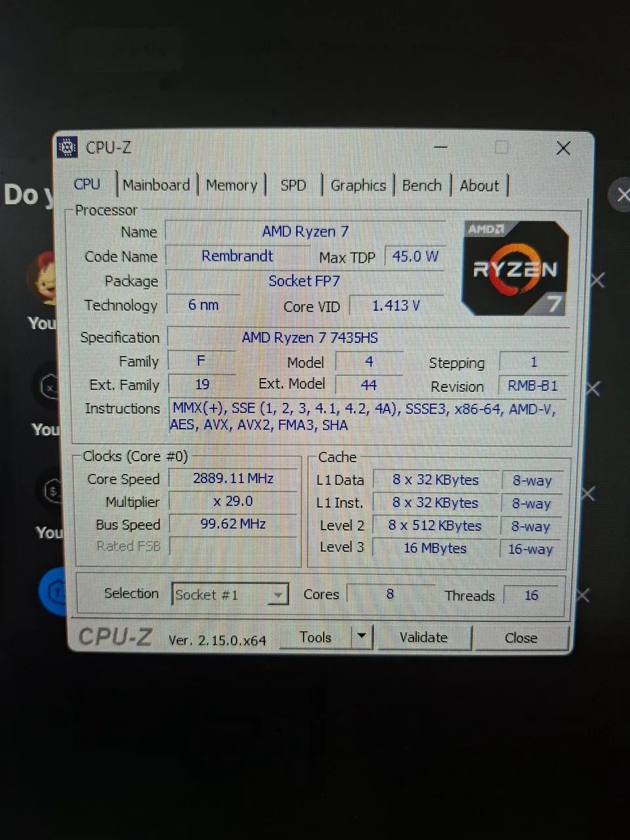Click L1 Inst. 8 x 32 KBytes value
The width and height of the screenshot is (630, 840).
435,503
